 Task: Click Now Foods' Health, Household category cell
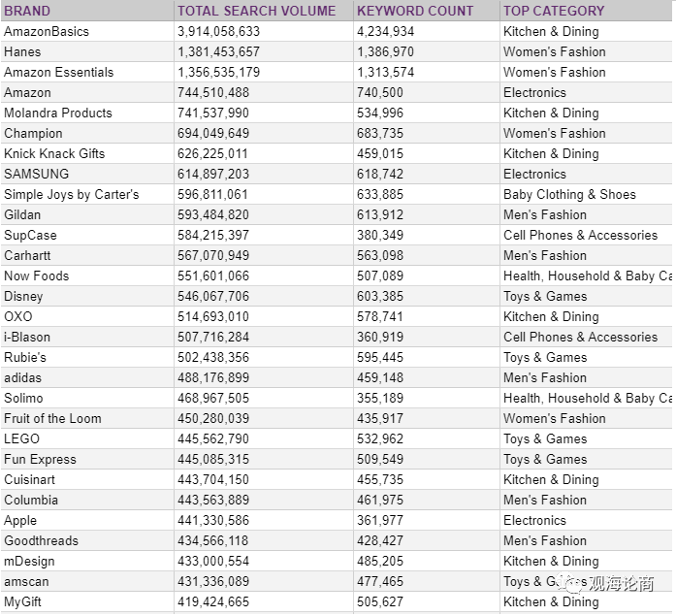pos(587,276)
